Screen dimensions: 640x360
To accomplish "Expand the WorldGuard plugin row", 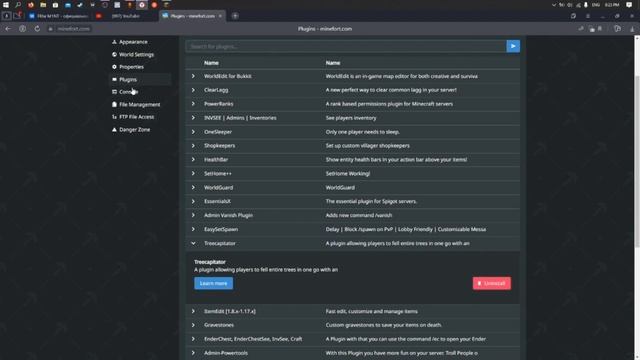I will tap(193, 187).
